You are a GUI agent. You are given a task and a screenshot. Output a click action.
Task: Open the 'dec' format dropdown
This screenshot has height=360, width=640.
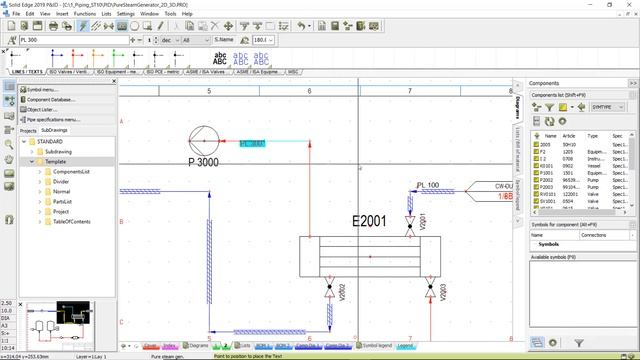(170, 40)
